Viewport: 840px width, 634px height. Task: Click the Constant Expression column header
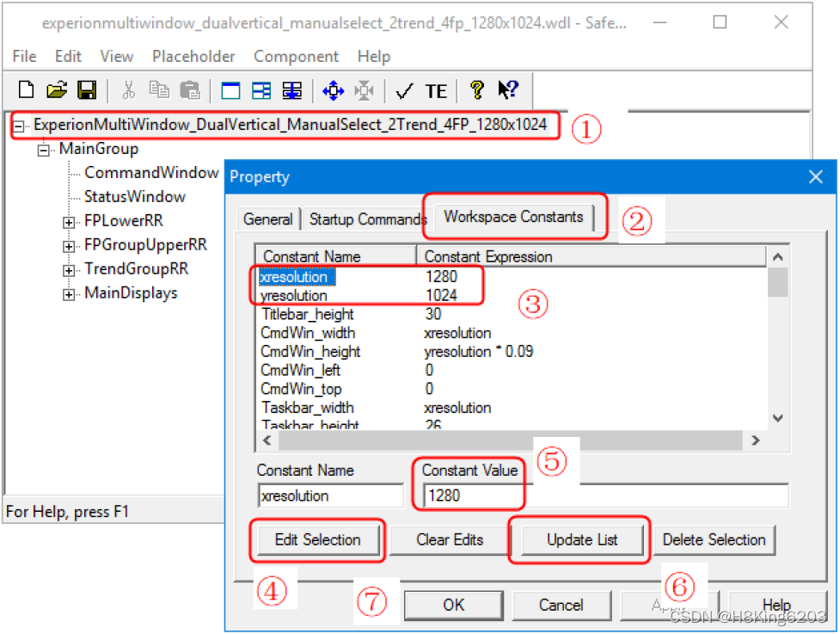(x=592, y=256)
